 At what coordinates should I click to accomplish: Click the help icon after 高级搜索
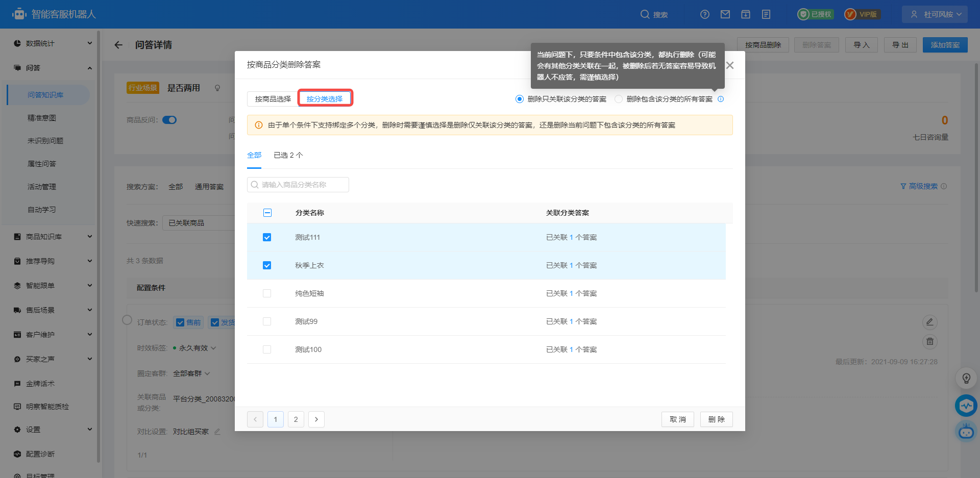click(x=944, y=186)
